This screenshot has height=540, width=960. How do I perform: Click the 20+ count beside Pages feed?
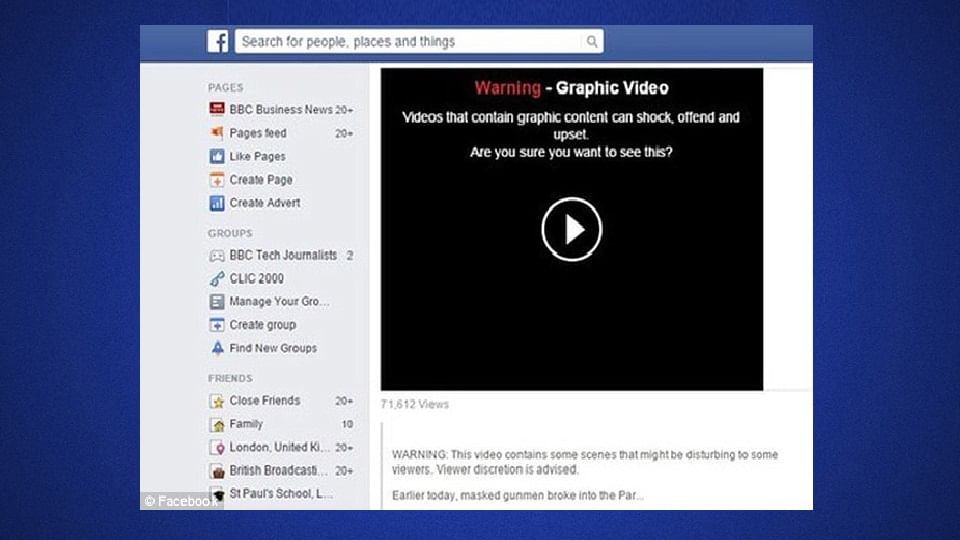pos(344,133)
